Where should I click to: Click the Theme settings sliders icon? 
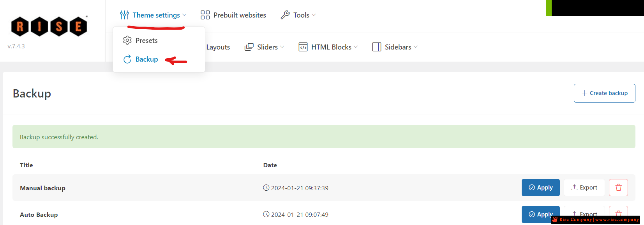coord(124,15)
